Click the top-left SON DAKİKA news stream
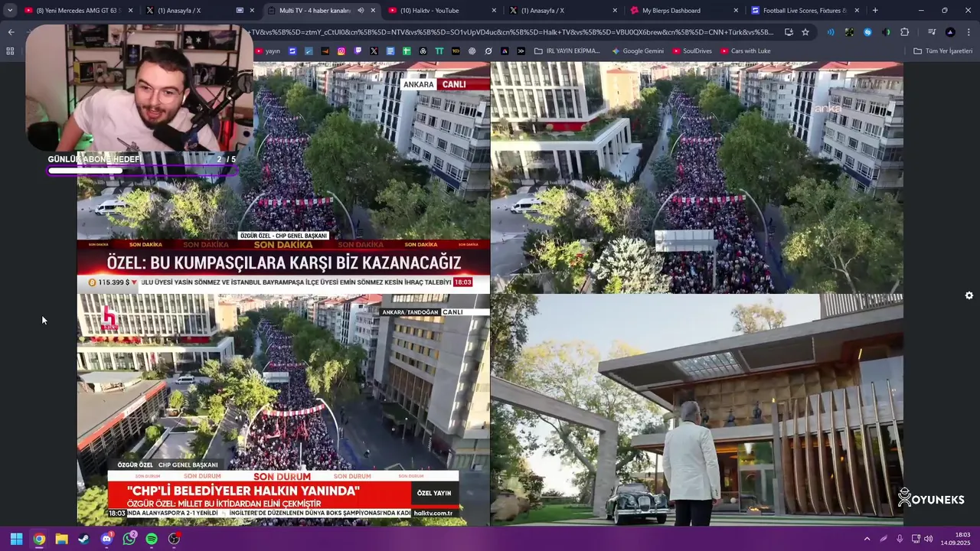 click(x=283, y=178)
